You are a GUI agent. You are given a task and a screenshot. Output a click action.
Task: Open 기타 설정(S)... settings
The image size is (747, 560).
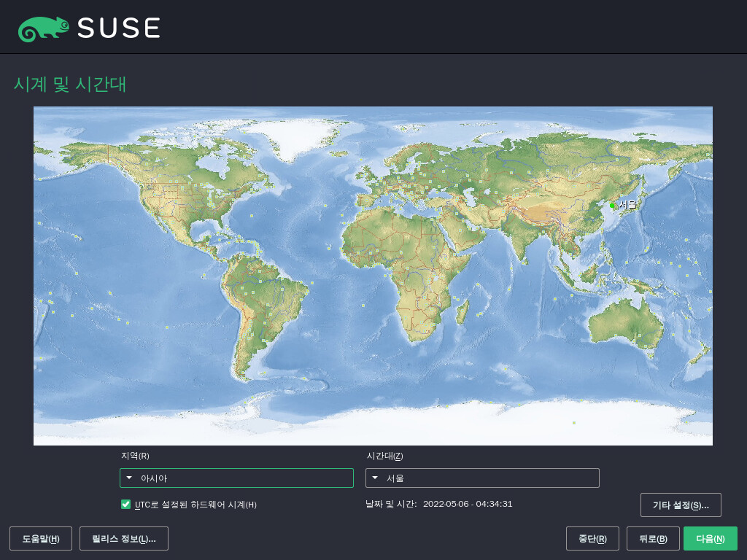680,505
